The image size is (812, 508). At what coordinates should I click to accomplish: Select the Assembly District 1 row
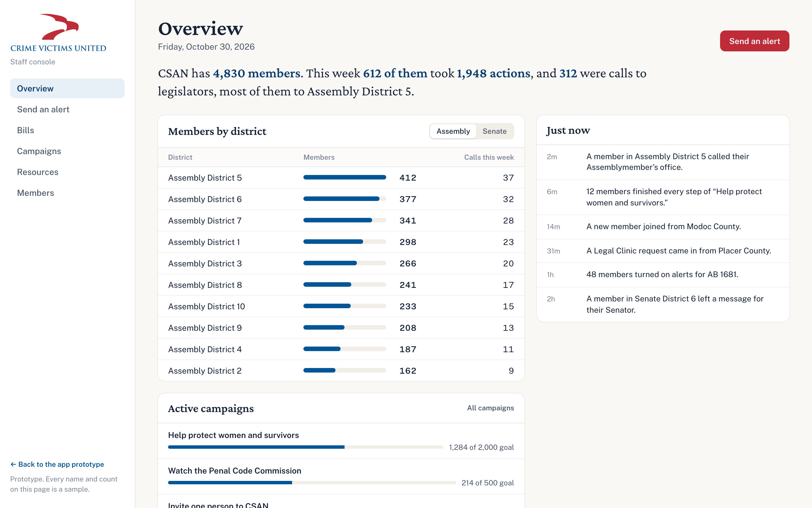pos(341,242)
